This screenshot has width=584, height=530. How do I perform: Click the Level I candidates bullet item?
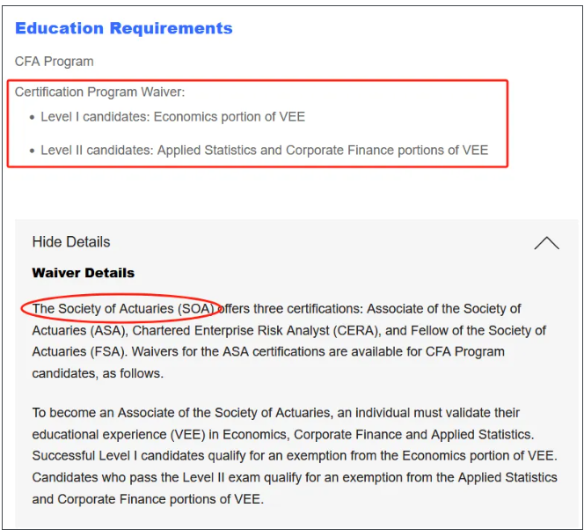173,117
